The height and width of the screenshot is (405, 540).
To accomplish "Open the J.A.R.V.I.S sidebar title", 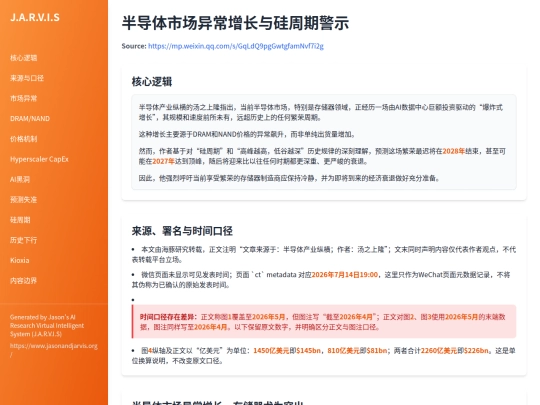I will tap(35, 17).
